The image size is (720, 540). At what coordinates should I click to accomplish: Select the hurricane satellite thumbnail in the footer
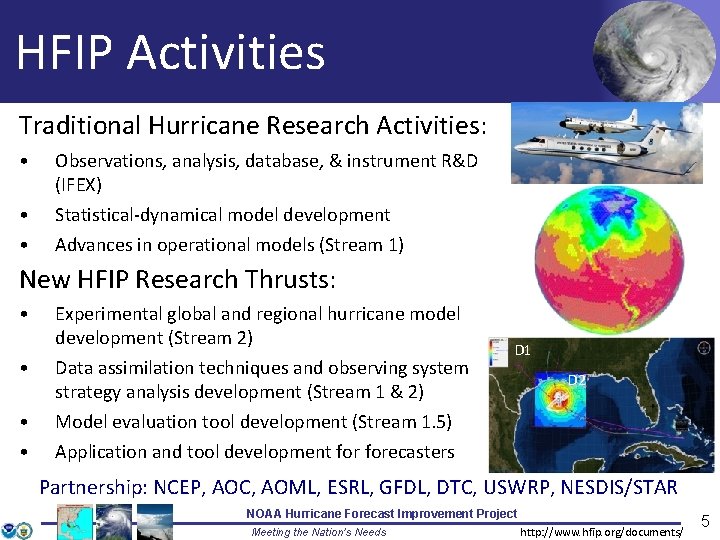[x=114, y=522]
